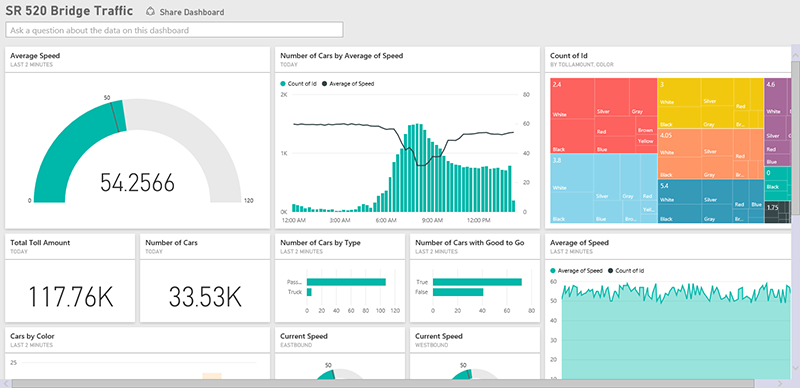Select the Black cell in the light-blue 3.8 group
The image size is (800, 388).
[571, 207]
